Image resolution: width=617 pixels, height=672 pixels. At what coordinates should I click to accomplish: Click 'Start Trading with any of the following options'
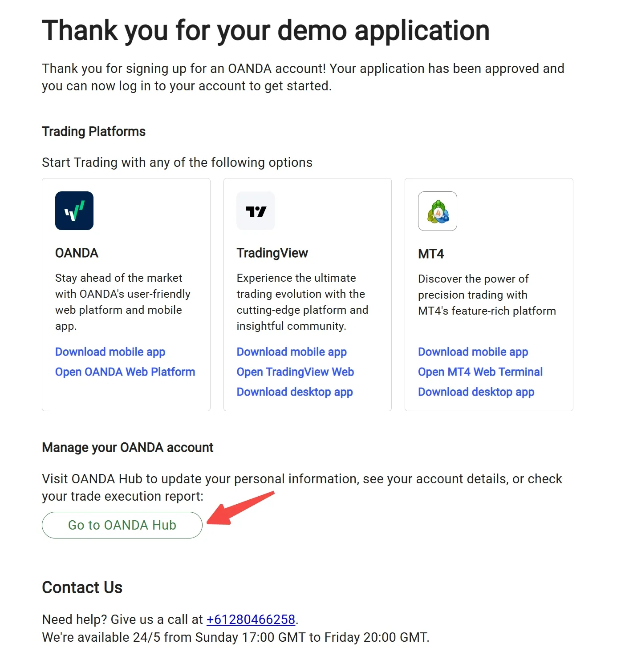[x=177, y=162]
